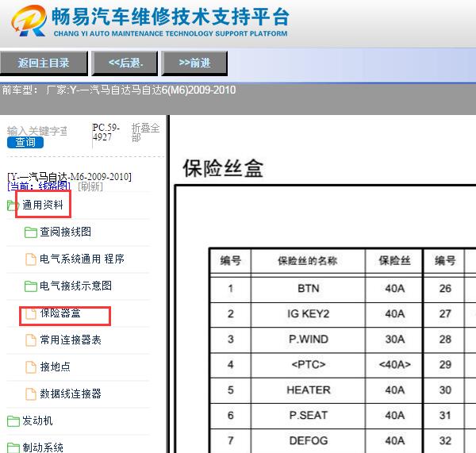Collapse the 通用资料 tree node
This screenshot has height=453, width=476.
coord(43,205)
